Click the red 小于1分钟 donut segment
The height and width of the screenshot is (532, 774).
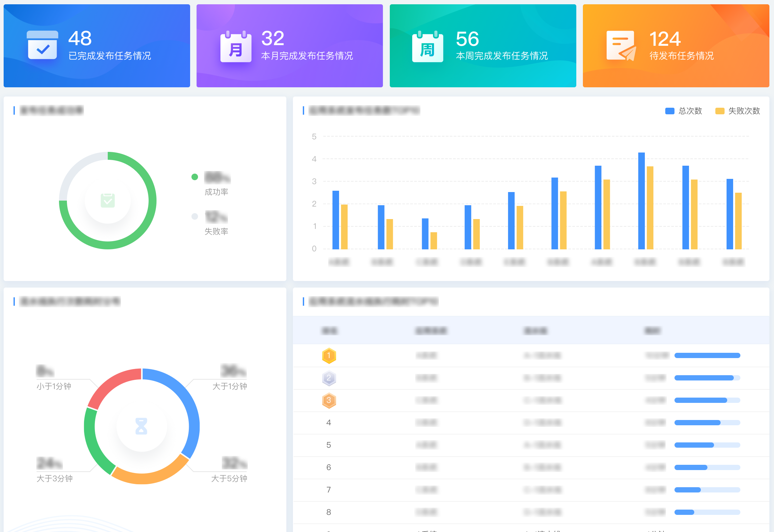click(112, 384)
